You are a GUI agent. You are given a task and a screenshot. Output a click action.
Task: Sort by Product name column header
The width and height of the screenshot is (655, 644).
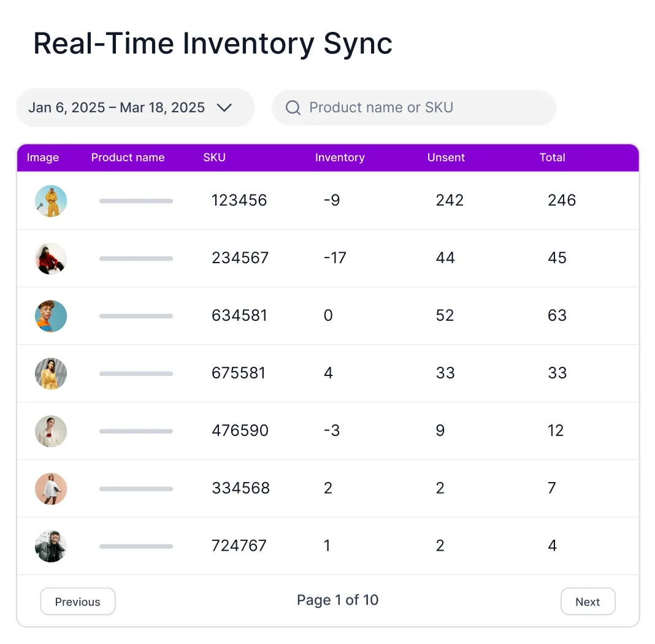pos(128,158)
